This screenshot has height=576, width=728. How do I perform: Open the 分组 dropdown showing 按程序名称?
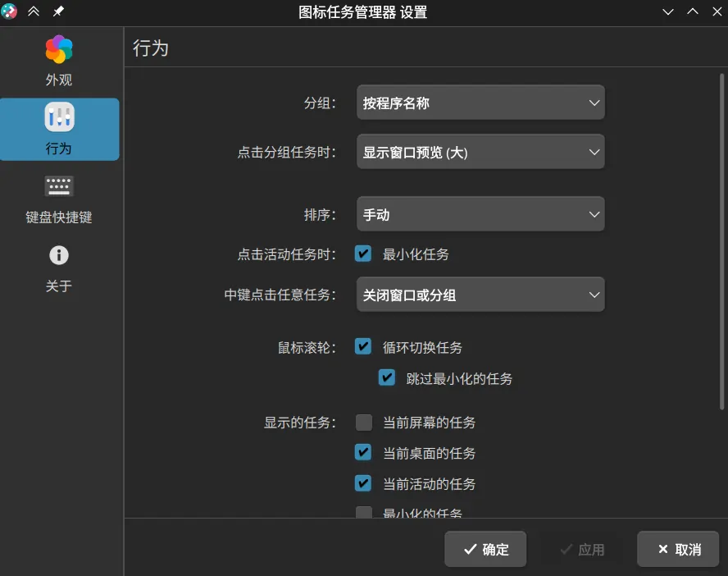(480, 103)
